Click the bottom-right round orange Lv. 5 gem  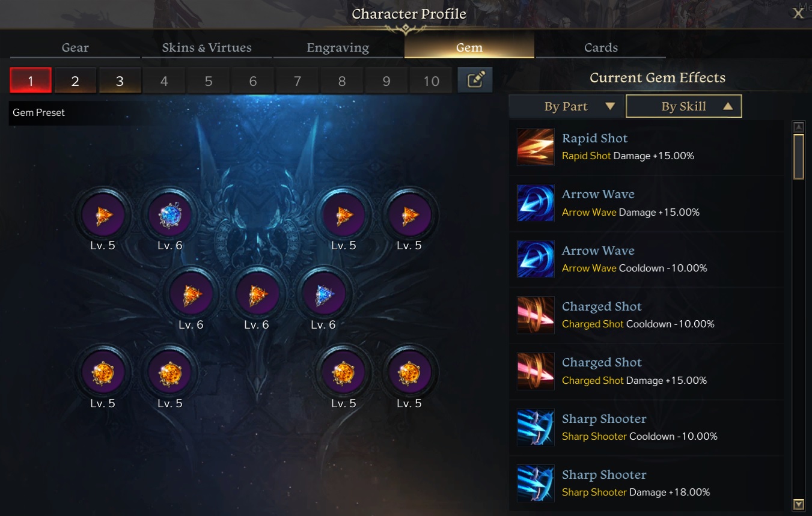click(409, 374)
